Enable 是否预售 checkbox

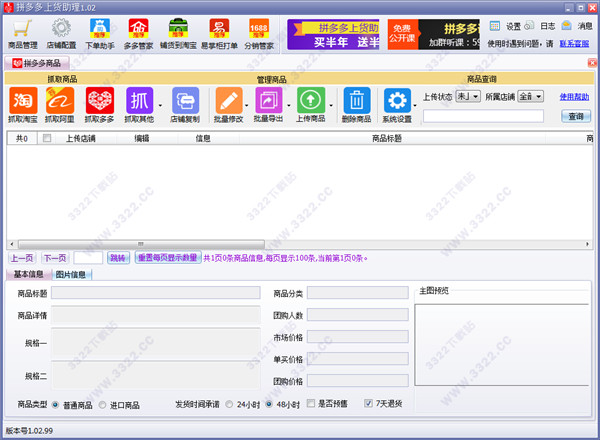pos(311,403)
